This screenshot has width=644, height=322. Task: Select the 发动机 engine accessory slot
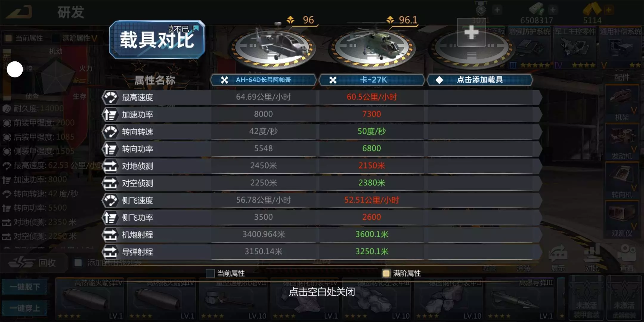[x=622, y=142]
